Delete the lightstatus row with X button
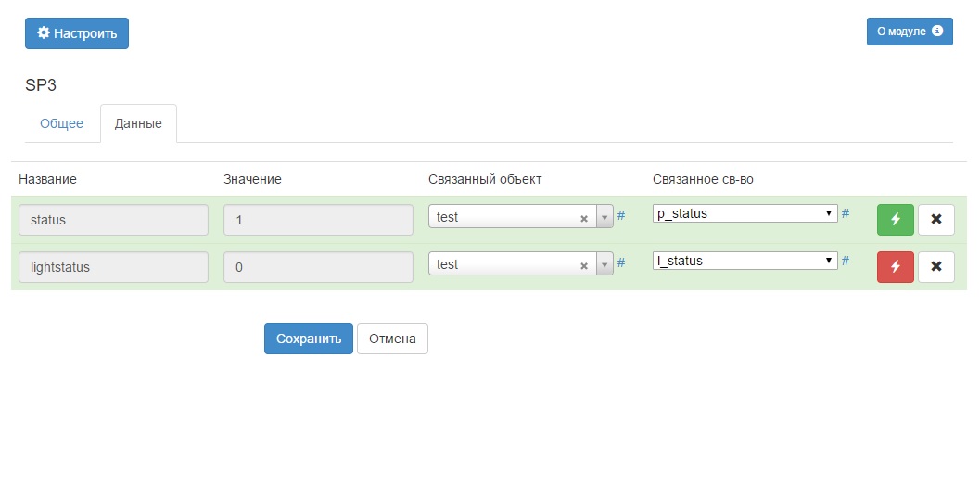 (x=935, y=267)
